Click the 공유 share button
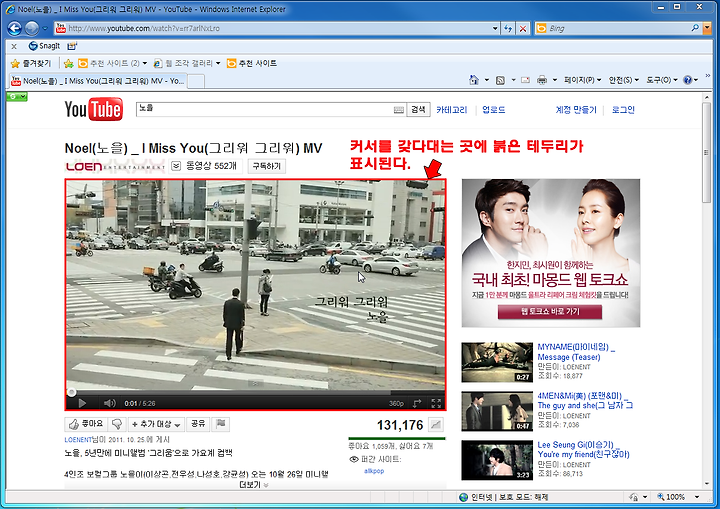This screenshot has height=509, width=720. 198,424
